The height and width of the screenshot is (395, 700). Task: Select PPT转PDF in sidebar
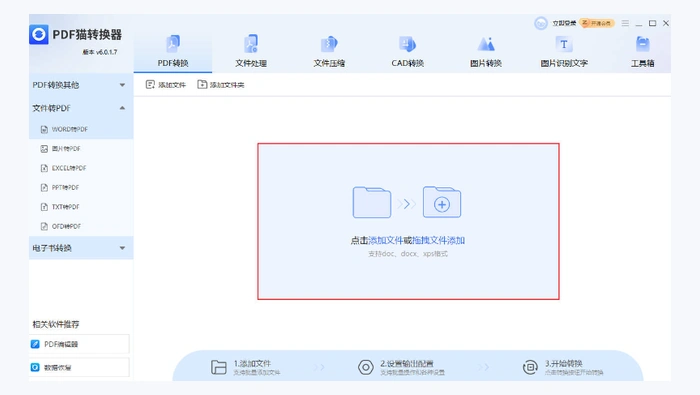click(81, 187)
